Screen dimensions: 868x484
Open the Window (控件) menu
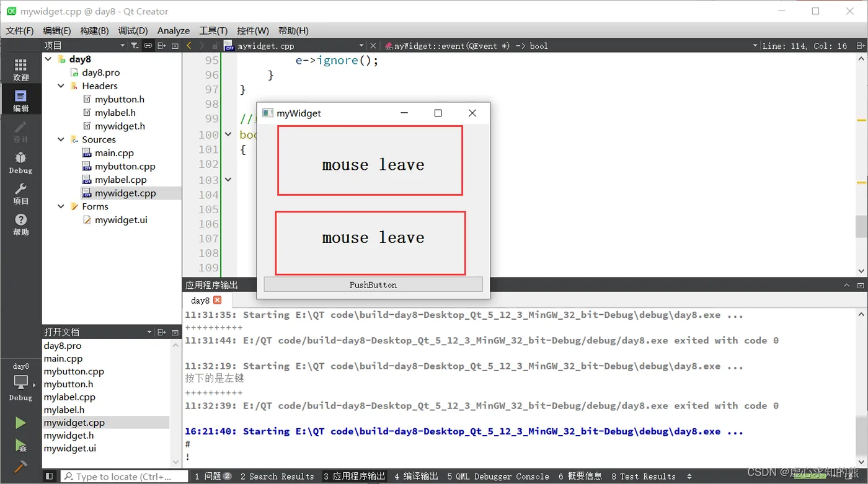(x=253, y=30)
